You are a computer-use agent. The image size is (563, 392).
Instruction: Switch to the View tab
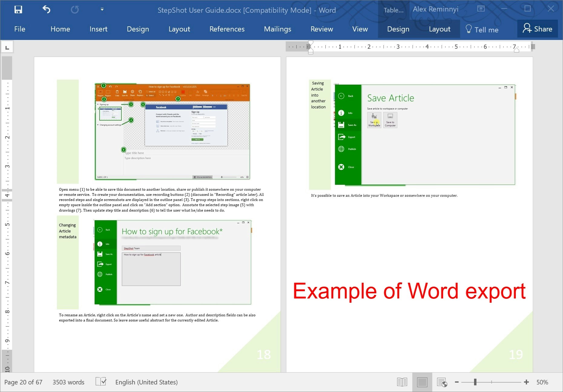coord(360,29)
